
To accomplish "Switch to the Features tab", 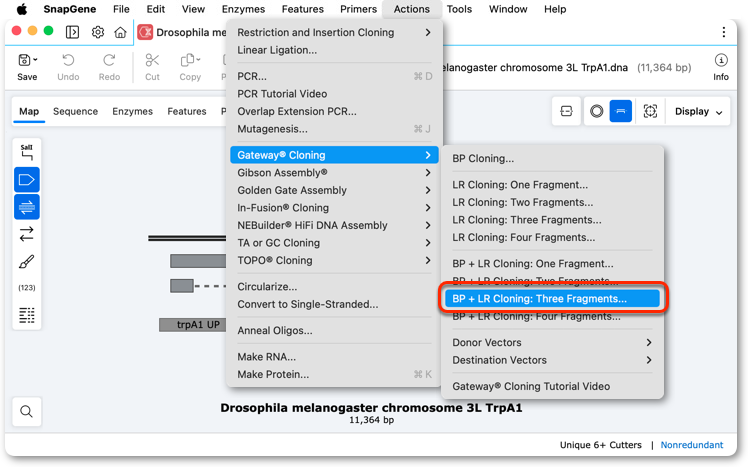I will 187,111.
